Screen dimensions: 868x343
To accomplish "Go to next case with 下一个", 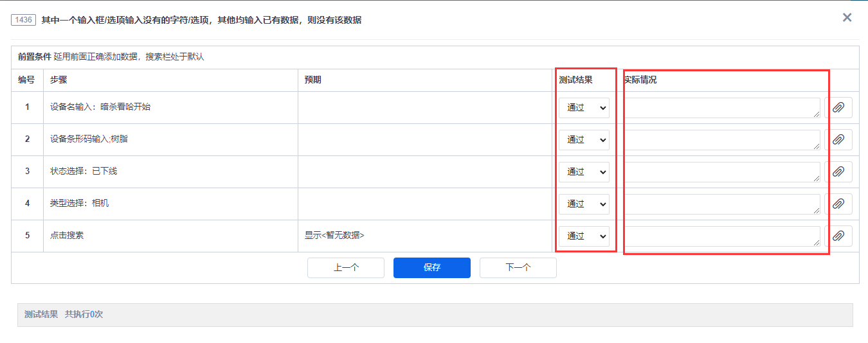I will 518,268.
